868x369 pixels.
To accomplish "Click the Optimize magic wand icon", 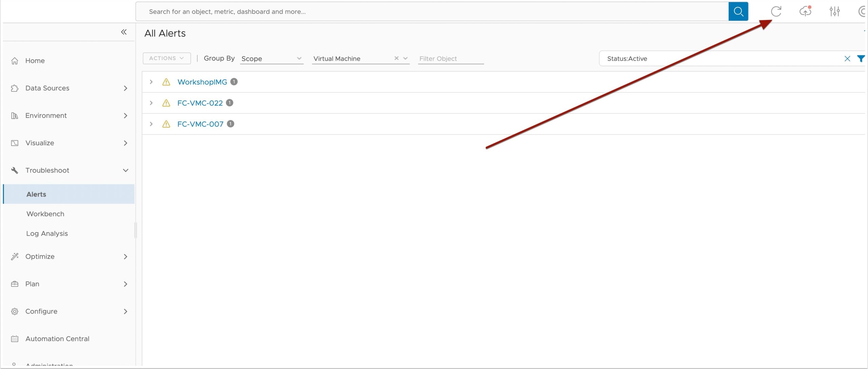I will pyautogui.click(x=15, y=257).
